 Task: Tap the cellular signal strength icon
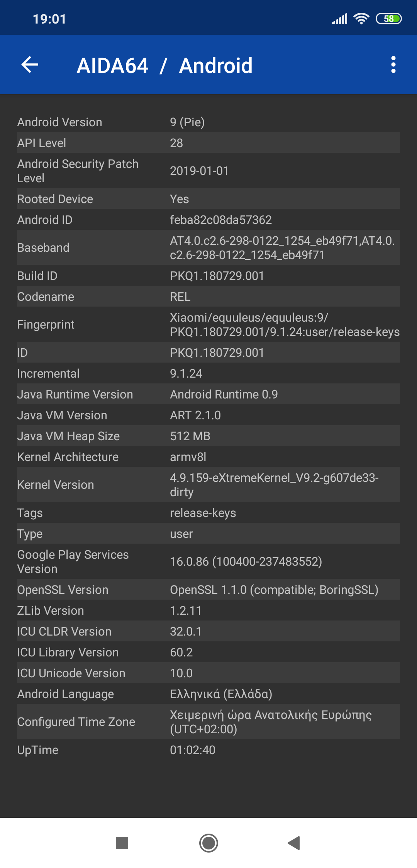339,19
